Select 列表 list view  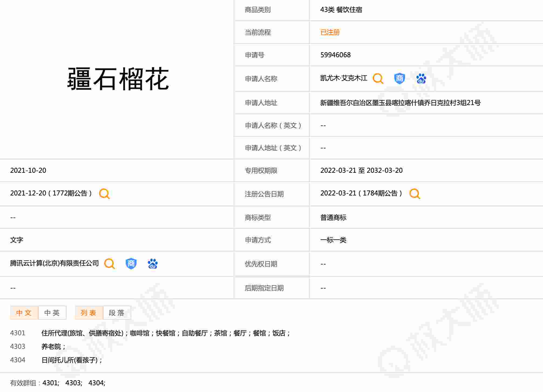click(89, 313)
